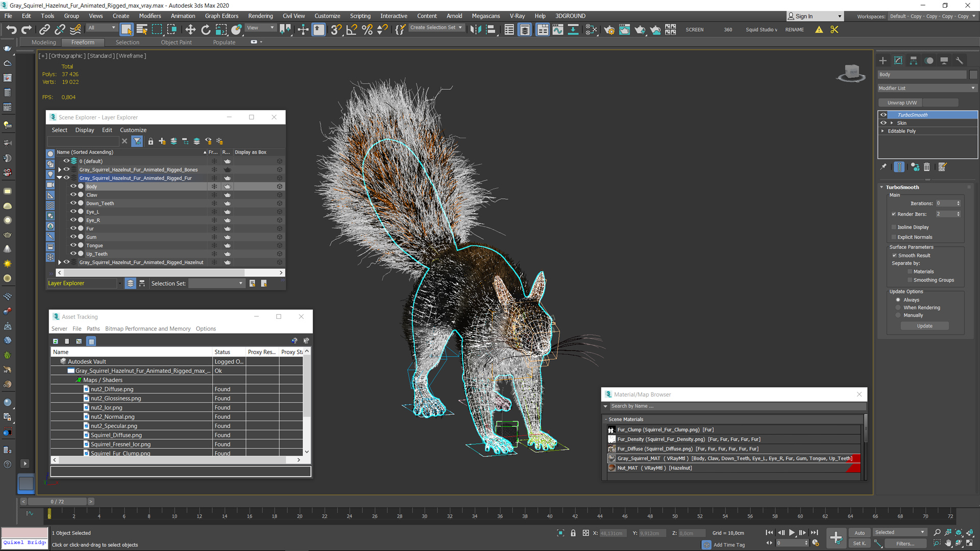Viewport: 980px width, 551px height.
Task: Click the key Filters... button
Action: pyautogui.click(x=904, y=543)
